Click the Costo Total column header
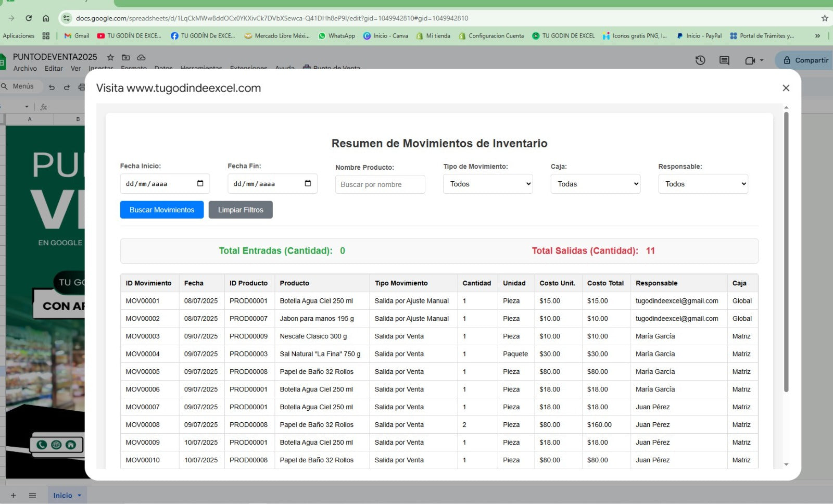 pyautogui.click(x=605, y=283)
